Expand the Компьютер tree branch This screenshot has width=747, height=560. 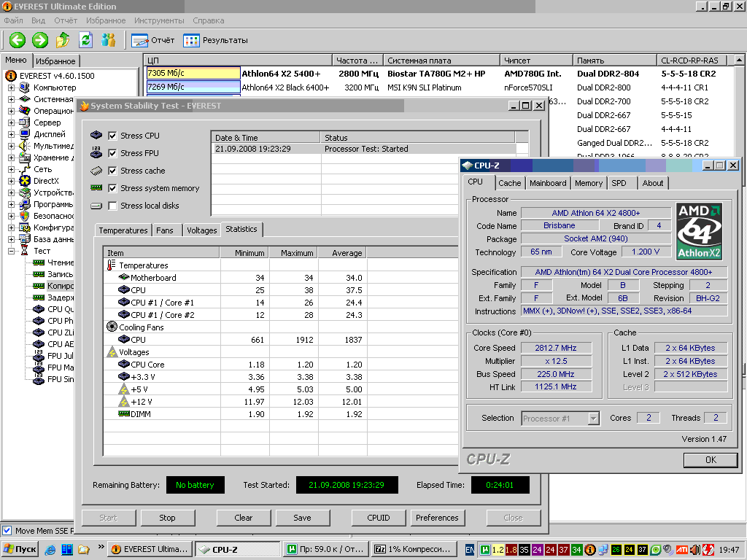pos(11,87)
